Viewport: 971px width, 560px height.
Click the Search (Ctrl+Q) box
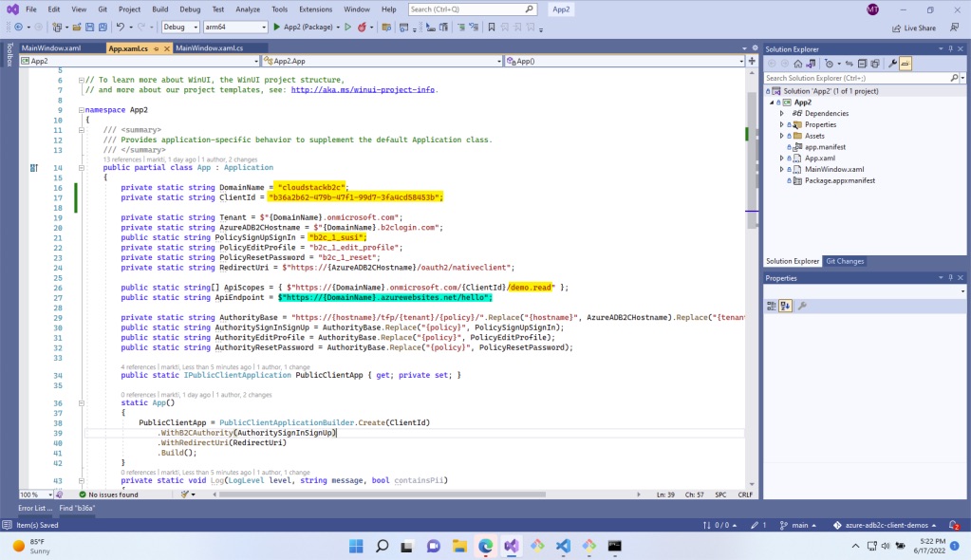(472, 9)
